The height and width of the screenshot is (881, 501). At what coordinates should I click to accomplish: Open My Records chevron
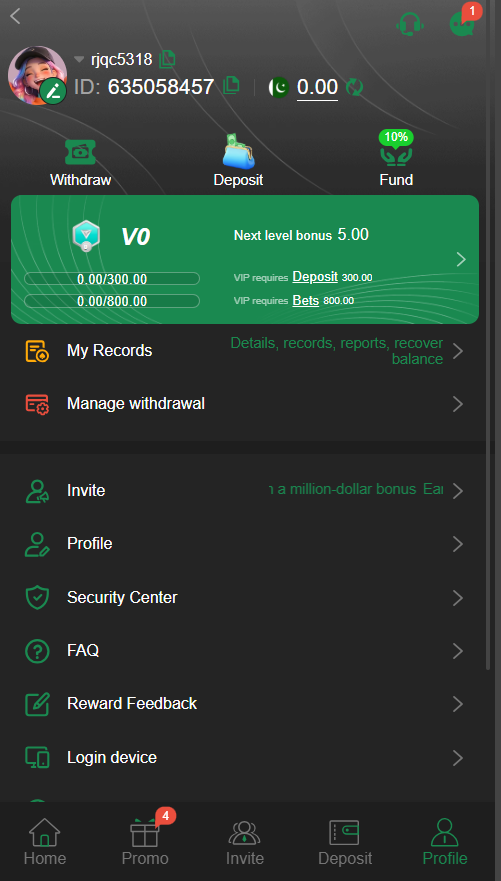coord(458,351)
